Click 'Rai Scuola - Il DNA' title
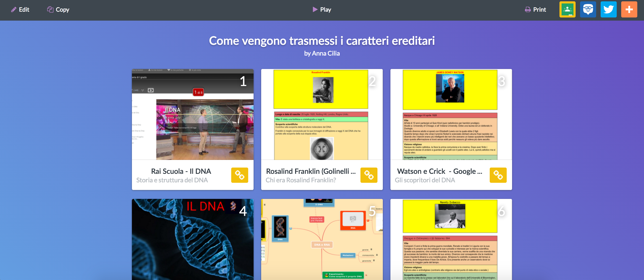Screen dimensions: 644x280 181,171
